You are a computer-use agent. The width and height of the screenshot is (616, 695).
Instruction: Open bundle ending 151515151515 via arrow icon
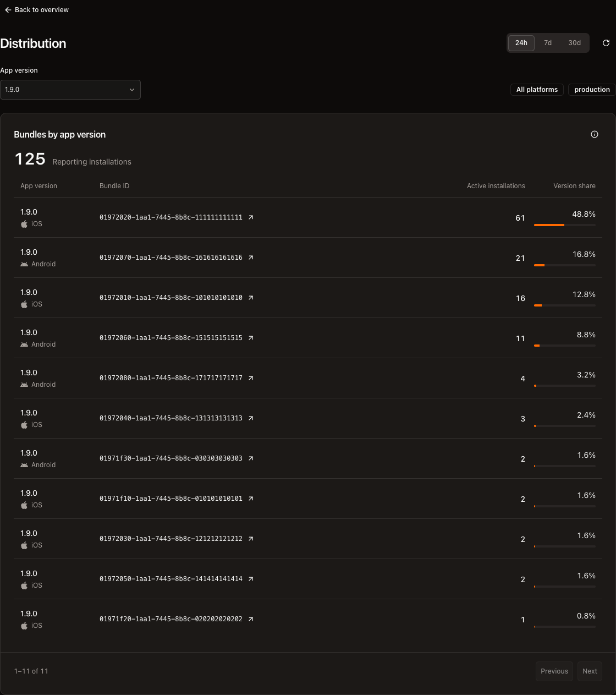251,338
